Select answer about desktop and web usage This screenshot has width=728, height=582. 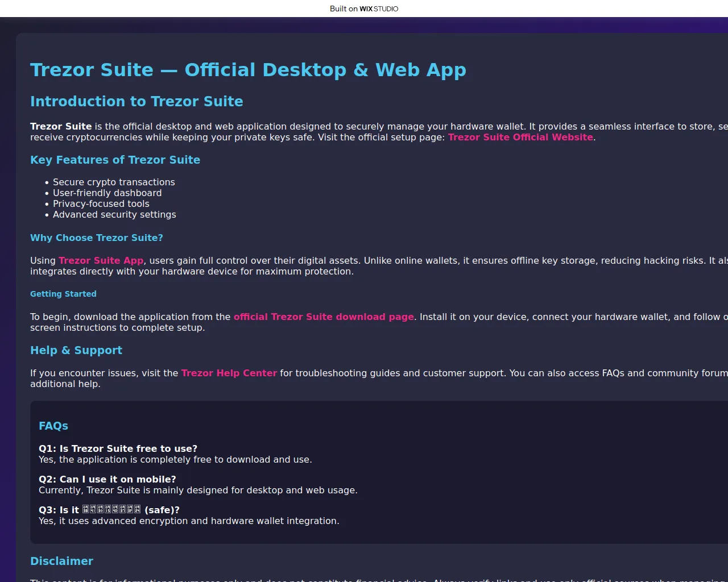pyautogui.click(x=198, y=490)
